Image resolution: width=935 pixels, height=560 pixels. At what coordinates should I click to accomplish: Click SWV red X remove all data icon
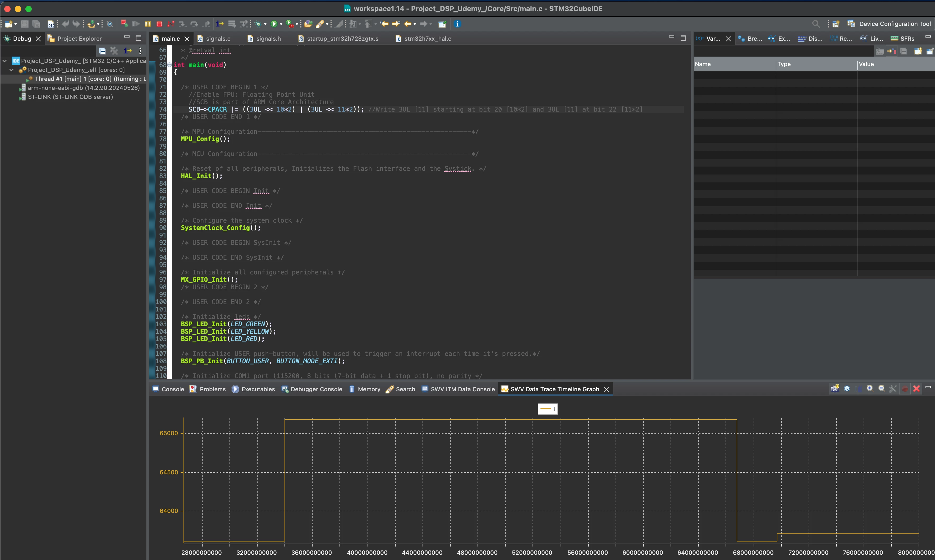[916, 389]
